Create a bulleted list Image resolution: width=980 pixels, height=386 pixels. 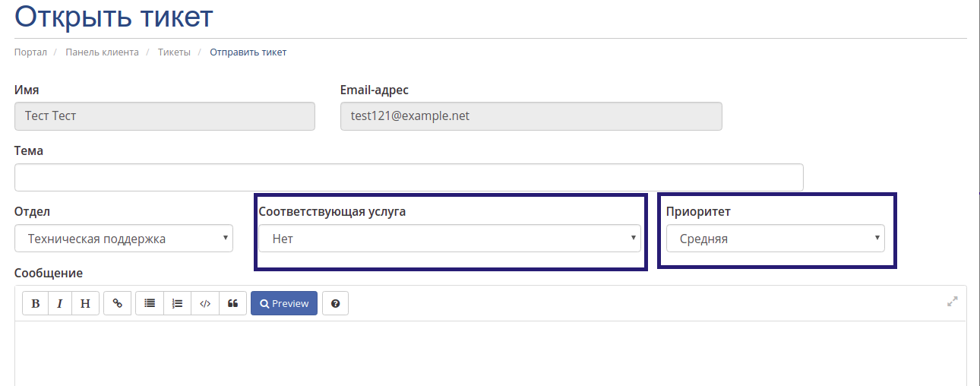[x=150, y=303]
